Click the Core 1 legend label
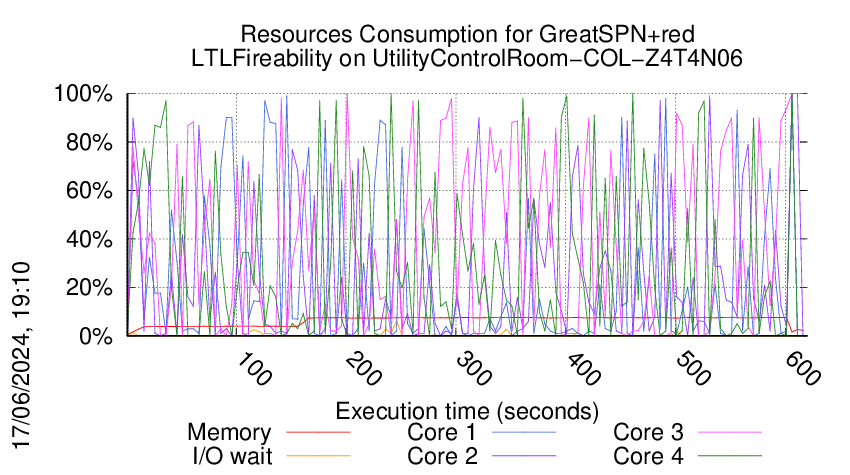This screenshot has width=850, height=475. click(x=442, y=433)
